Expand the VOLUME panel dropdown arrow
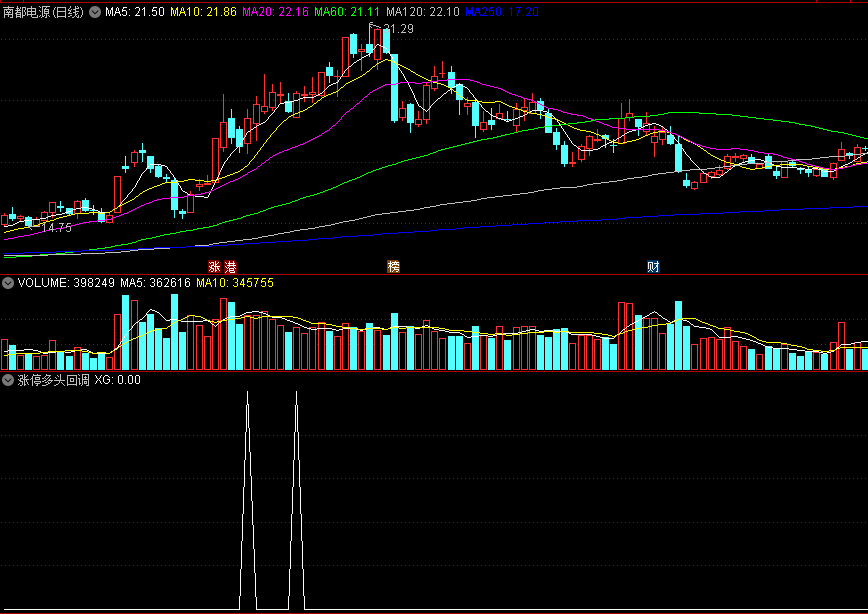This screenshot has height=614, width=868. point(8,283)
